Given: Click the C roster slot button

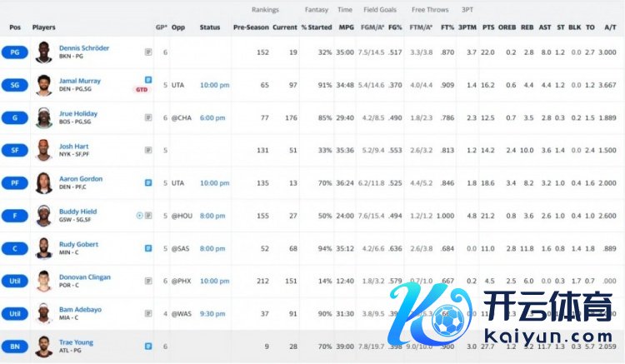Looking at the screenshot, I should pos(15,248).
